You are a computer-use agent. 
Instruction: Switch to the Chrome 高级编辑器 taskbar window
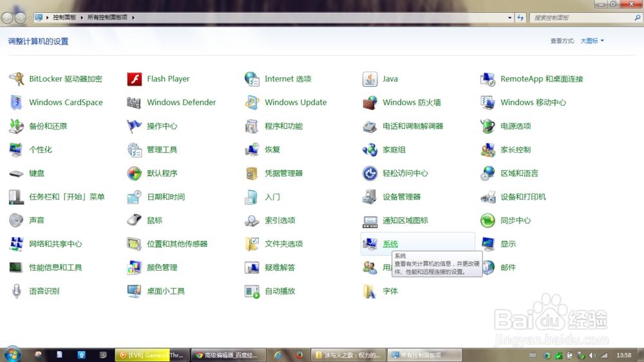tap(228, 355)
